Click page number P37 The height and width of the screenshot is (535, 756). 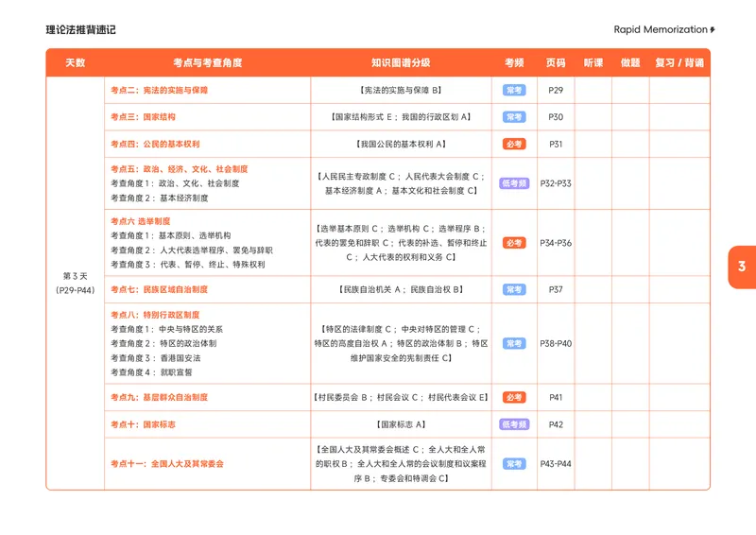coord(556,289)
